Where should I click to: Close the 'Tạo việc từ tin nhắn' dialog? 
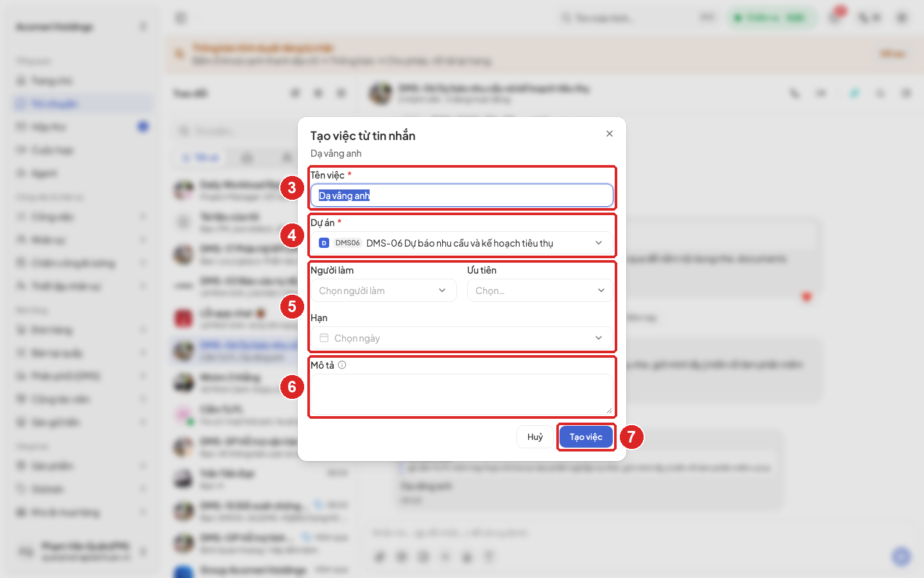click(610, 134)
